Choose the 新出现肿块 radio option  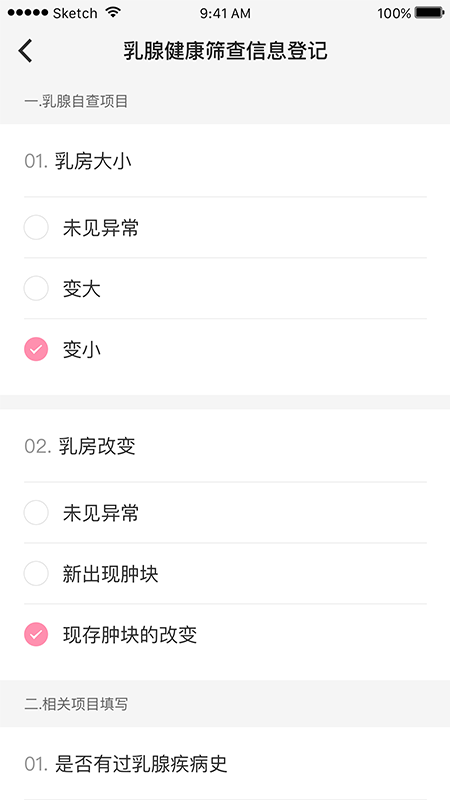point(36,573)
